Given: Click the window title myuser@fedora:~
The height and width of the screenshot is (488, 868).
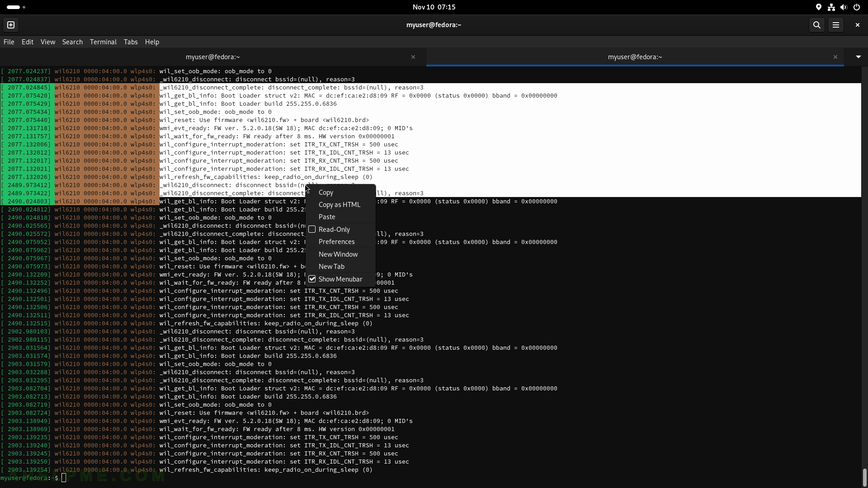Looking at the screenshot, I should click(434, 25).
